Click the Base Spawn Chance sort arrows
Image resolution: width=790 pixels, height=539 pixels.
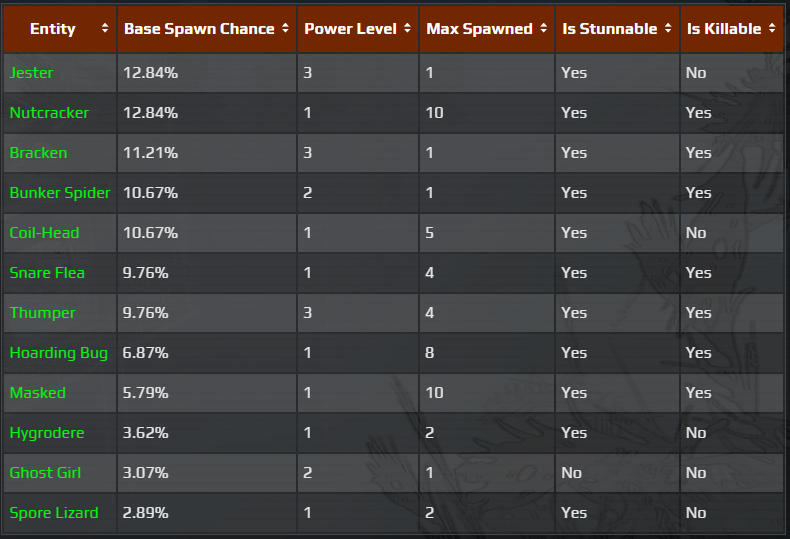point(286,30)
